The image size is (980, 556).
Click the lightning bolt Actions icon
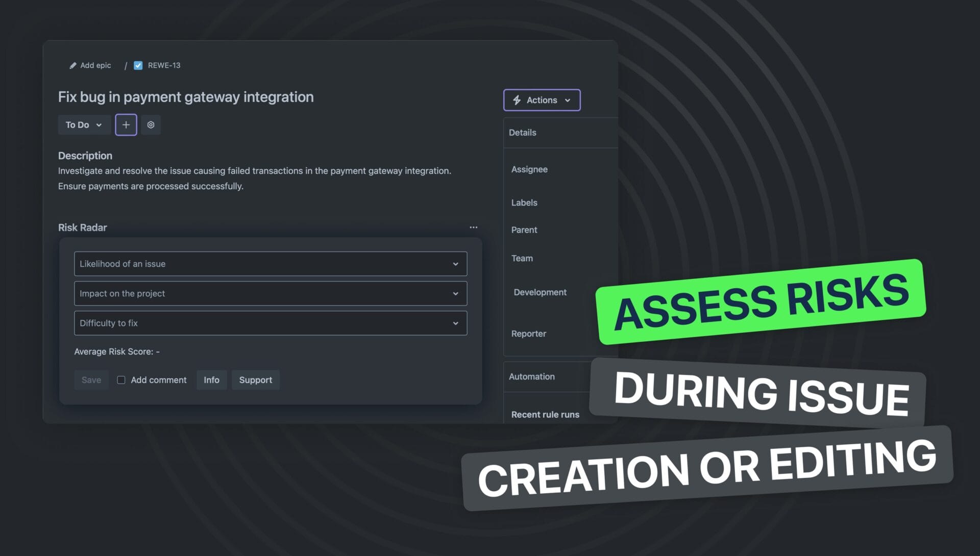coord(517,100)
